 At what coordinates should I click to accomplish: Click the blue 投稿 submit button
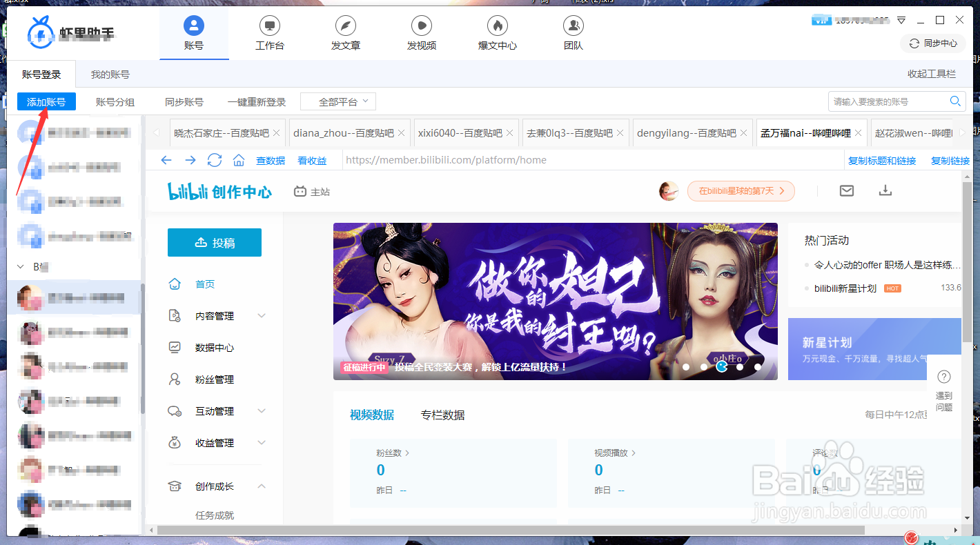tap(214, 242)
